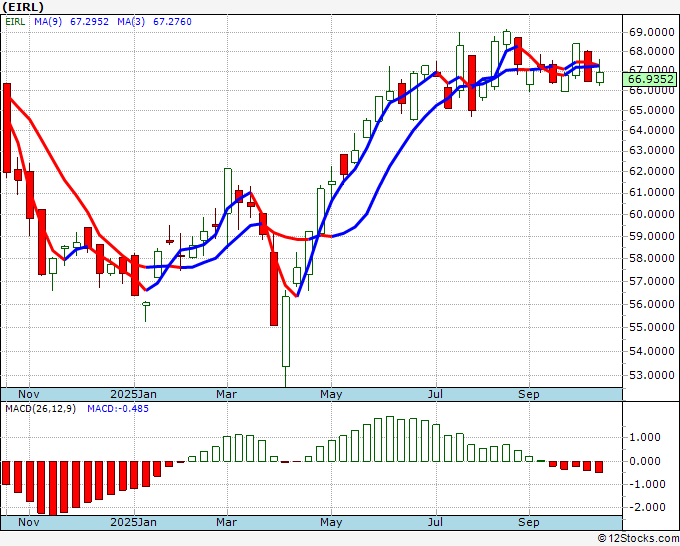Click the (EIRL) chart title
The height and width of the screenshot is (546, 680).
pos(23,7)
